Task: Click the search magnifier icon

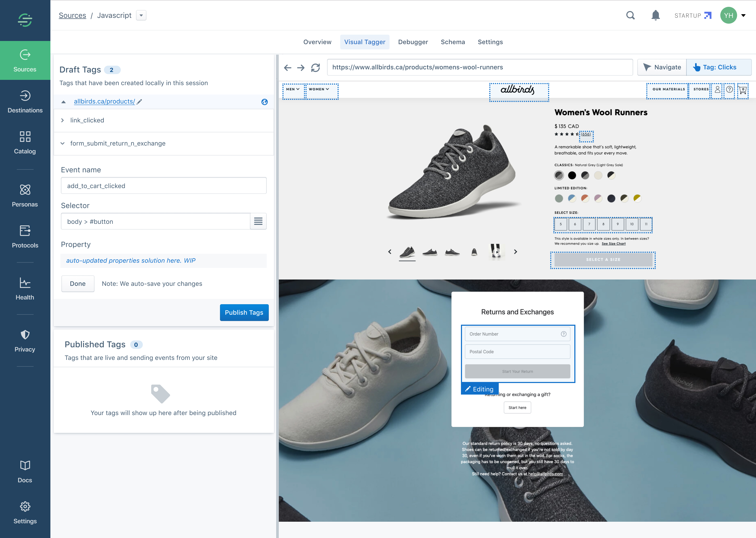Action: click(630, 15)
